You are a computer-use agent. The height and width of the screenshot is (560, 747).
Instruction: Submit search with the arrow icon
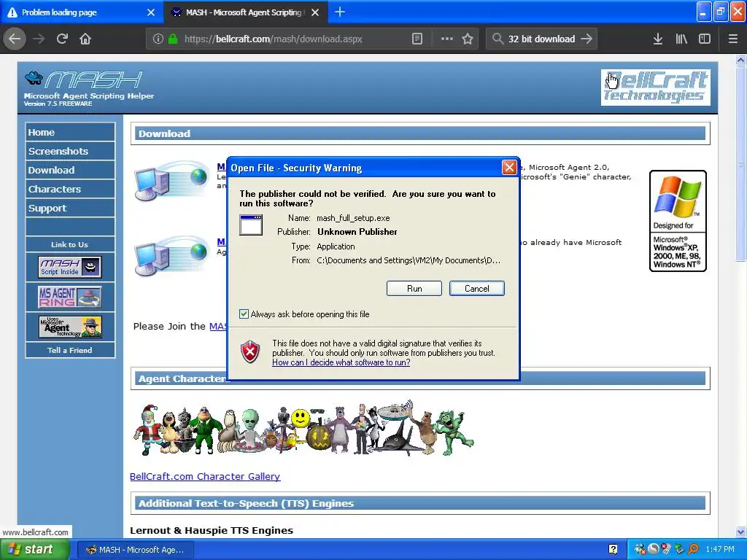[587, 39]
